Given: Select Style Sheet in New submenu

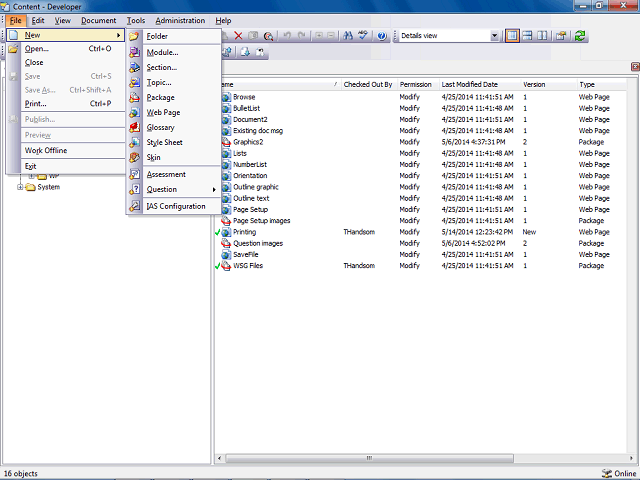Looking at the screenshot, I should coord(174,142).
